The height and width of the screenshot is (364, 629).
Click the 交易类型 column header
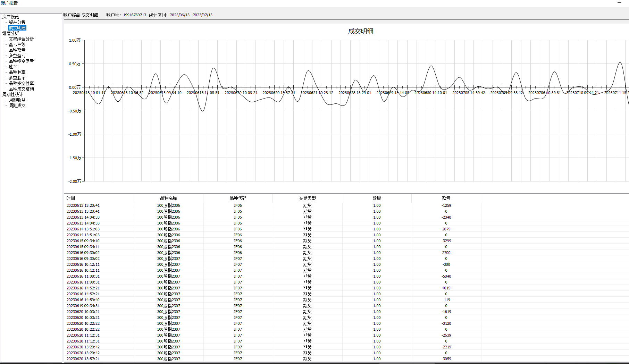(x=307, y=198)
